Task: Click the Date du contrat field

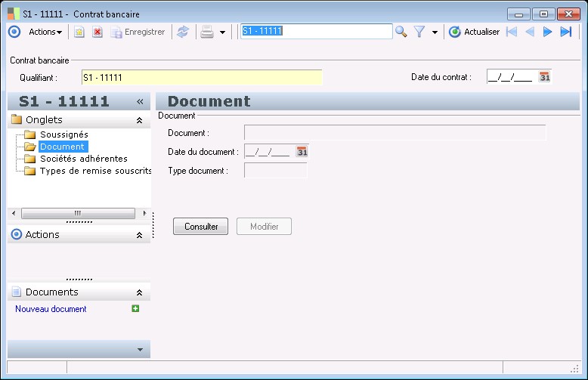Action: point(512,77)
